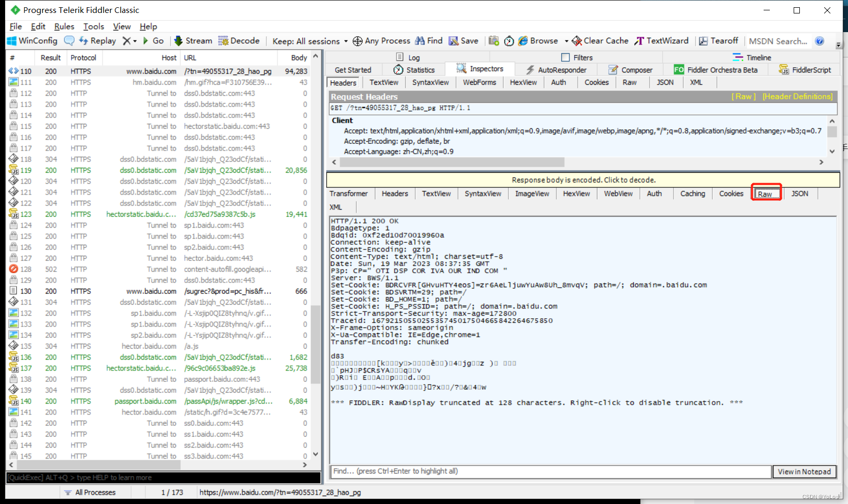Click the View in Notepad button
The height and width of the screenshot is (504, 848).
pos(804,471)
